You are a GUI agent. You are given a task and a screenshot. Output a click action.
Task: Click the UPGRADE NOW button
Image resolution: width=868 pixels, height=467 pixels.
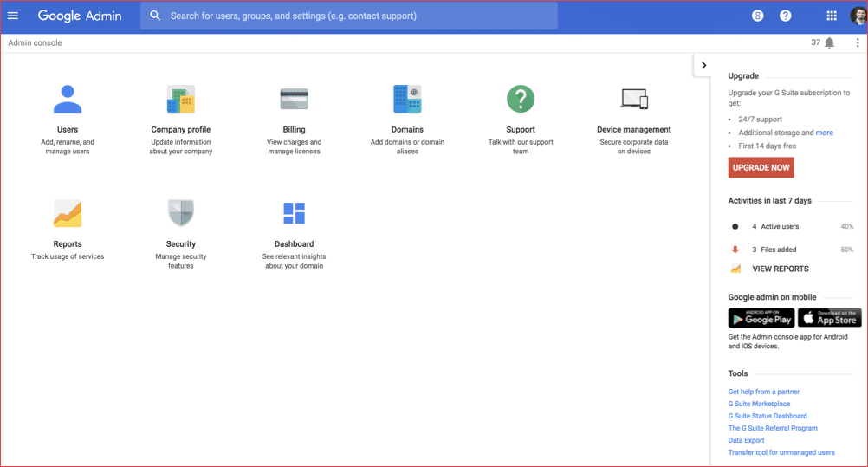(x=761, y=167)
